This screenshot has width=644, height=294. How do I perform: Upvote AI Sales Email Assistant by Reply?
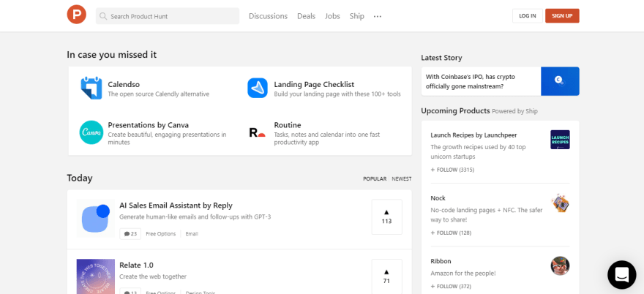(x=386, y=216)
